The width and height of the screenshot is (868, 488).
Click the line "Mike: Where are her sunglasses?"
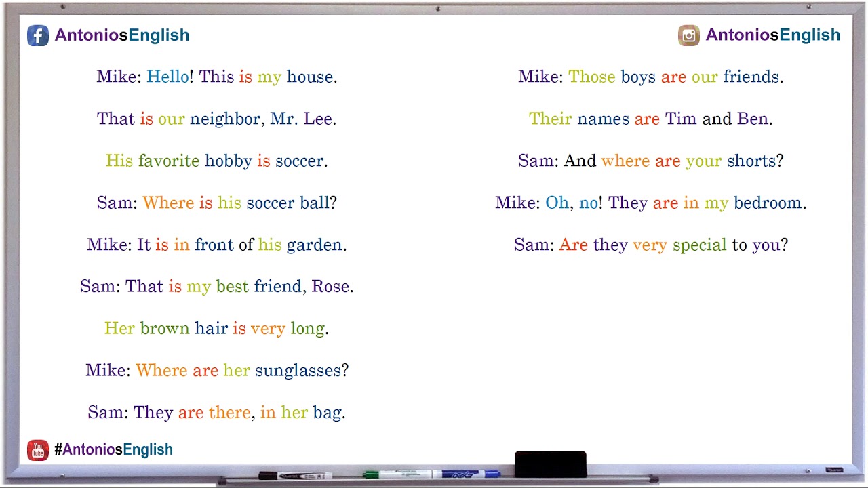(x=217, y=370)
